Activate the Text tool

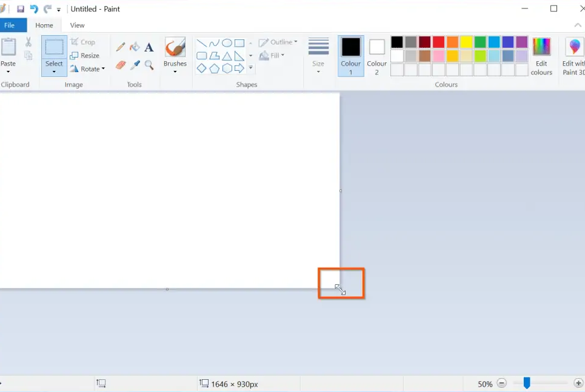[x=149, y=47]
